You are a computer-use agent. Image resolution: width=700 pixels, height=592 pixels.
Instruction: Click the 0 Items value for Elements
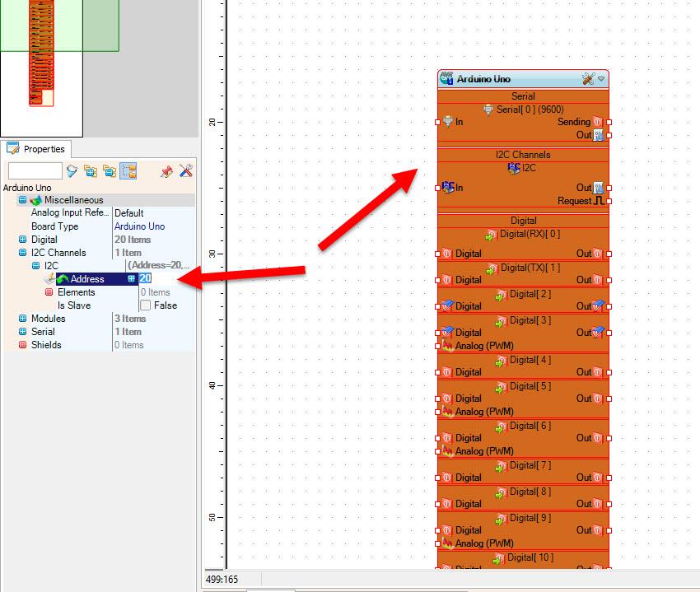coord(156,292)
